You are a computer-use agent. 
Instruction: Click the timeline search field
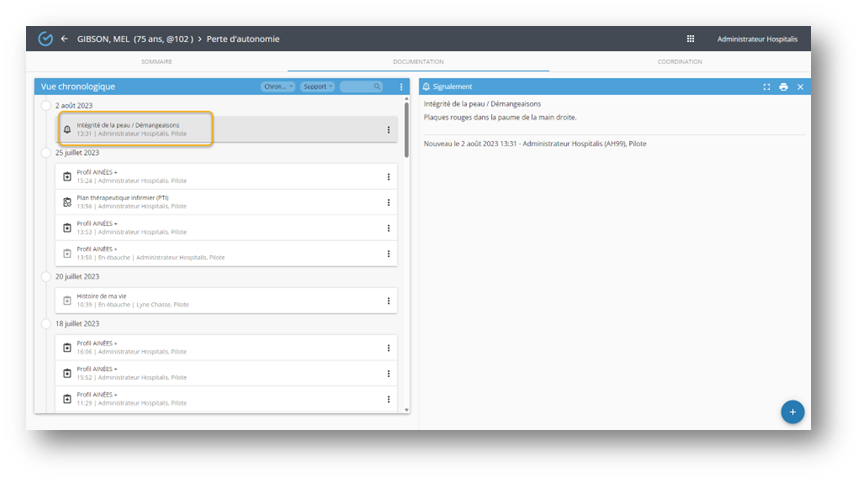point(361,87)
